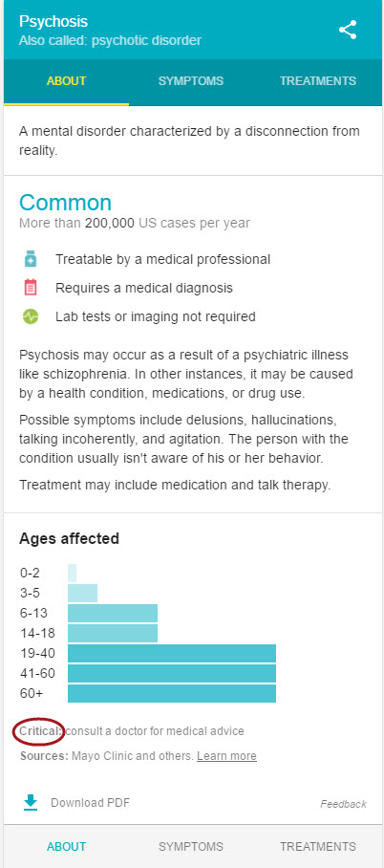Image resolution: width=384 pixels, height=868 pixels.
Task: Click the medicine bottle treatable icon
Action: 31,259
